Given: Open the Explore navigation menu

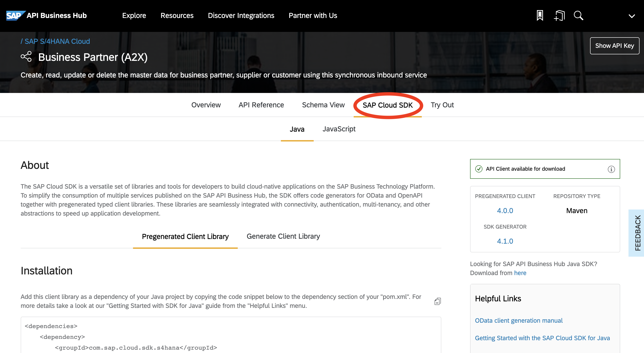Looking at the screenshot, I should click(x=134, y=15).
